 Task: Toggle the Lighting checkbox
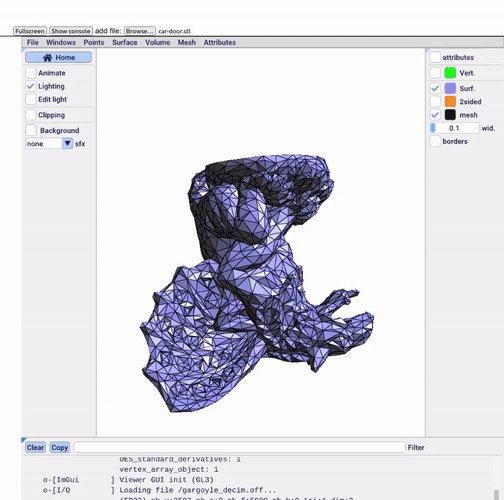click(x=31, y=86)
